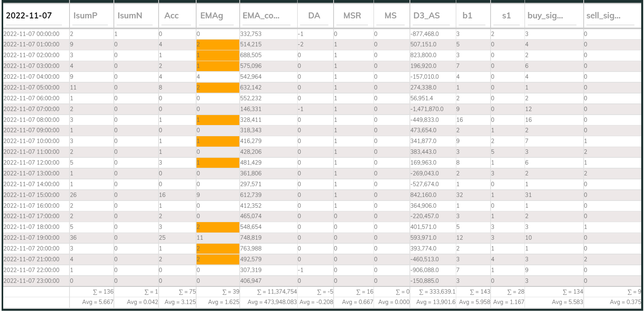Click the orange EMAg cell at 01:00:00

[x=218, y=44]
